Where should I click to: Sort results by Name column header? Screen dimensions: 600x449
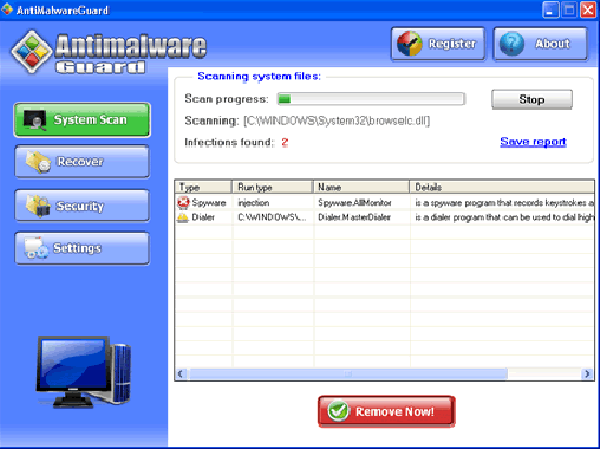click(360, 187)
